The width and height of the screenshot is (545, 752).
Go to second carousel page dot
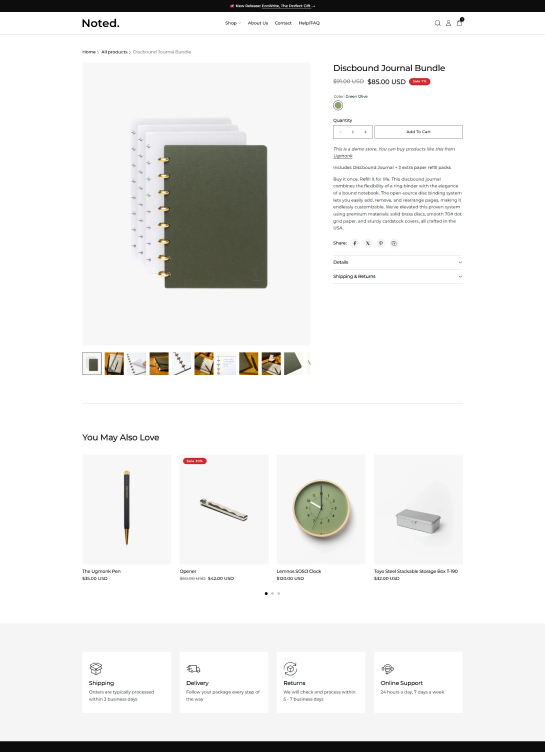pos(272,594)
